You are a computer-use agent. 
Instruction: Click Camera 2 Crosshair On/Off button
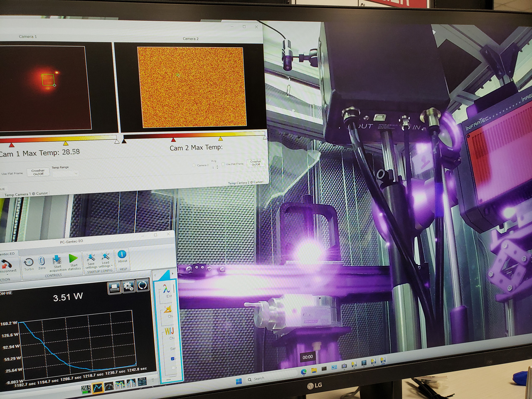pyautogui.click(x=256, y=163)
